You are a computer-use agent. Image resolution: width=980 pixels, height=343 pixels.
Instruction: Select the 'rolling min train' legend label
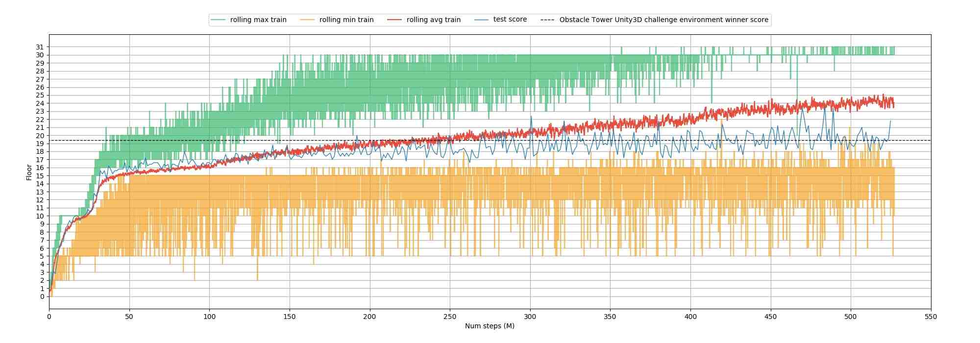coord(346,20)
